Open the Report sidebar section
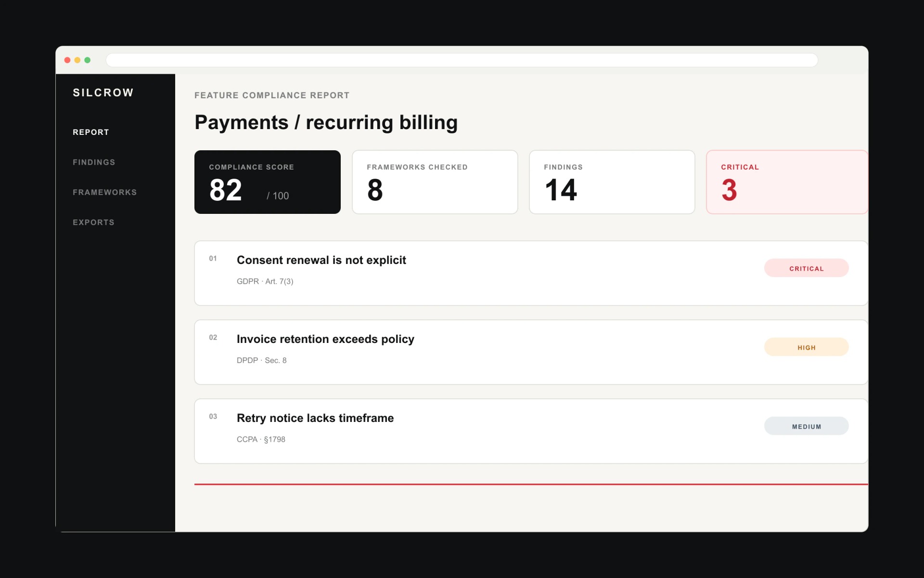The height and width of the screenshot is (578, 924). click(x=91, y=132)
